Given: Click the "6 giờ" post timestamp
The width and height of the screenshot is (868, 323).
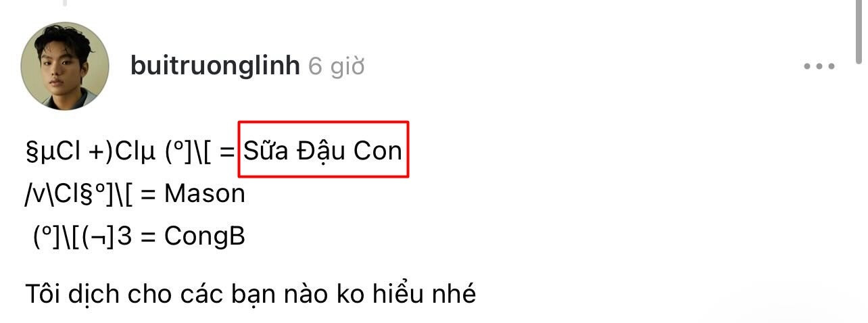Looking at the screenshot, I should pyautogui.click(x=336, y=66).
